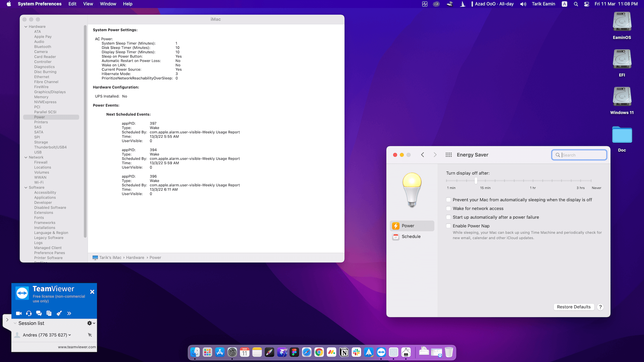Open the Window menu
The height and width of the screenshot is (362, 644).
[x=108, y=4]
